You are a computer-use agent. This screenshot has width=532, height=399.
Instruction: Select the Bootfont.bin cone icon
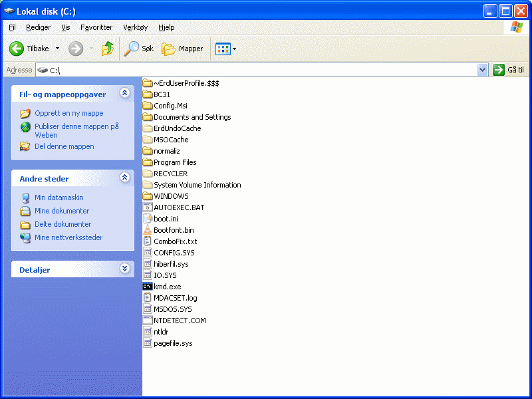pyautogui.click(x=148, y=229)
